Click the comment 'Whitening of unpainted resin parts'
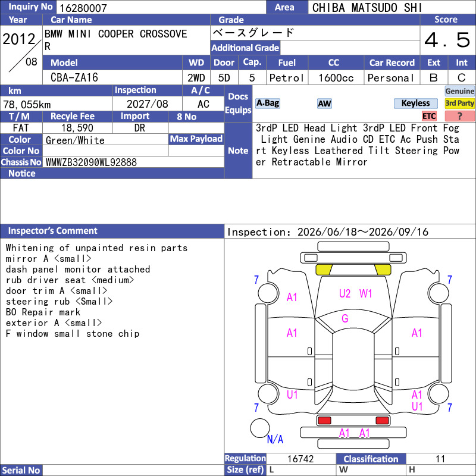 [96, 248]
